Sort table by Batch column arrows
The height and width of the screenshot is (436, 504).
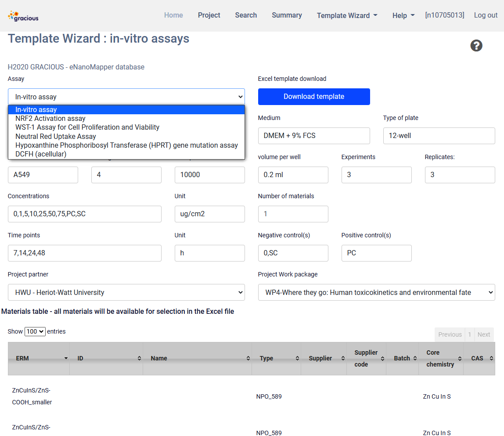(x=415, y=359)
